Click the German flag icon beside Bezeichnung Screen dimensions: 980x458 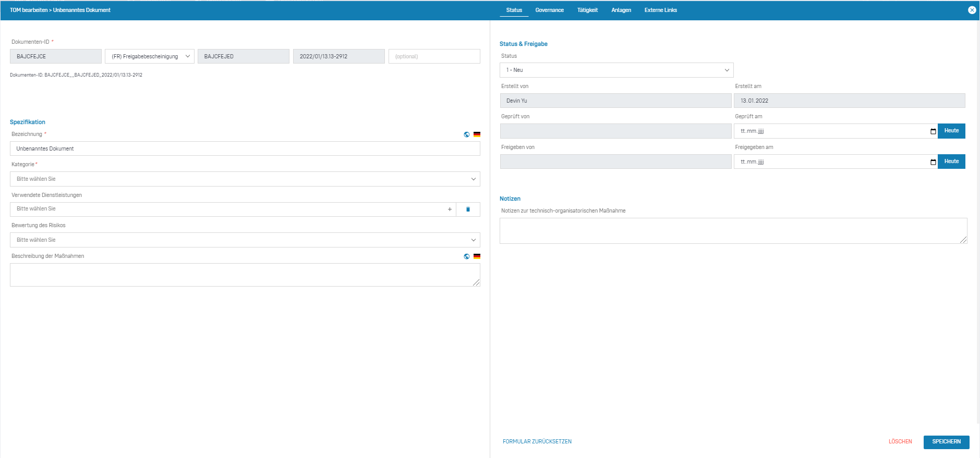point(477,134)
